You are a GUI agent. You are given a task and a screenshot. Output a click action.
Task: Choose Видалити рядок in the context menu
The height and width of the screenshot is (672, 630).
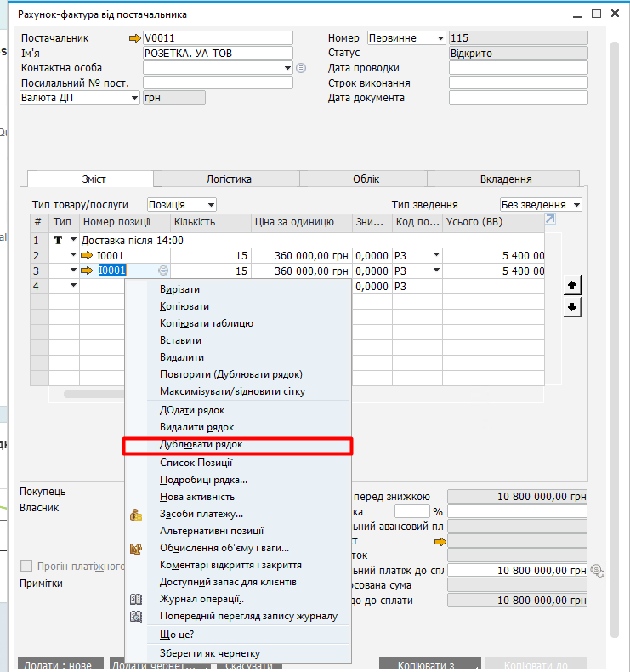[x=196, y=427]
